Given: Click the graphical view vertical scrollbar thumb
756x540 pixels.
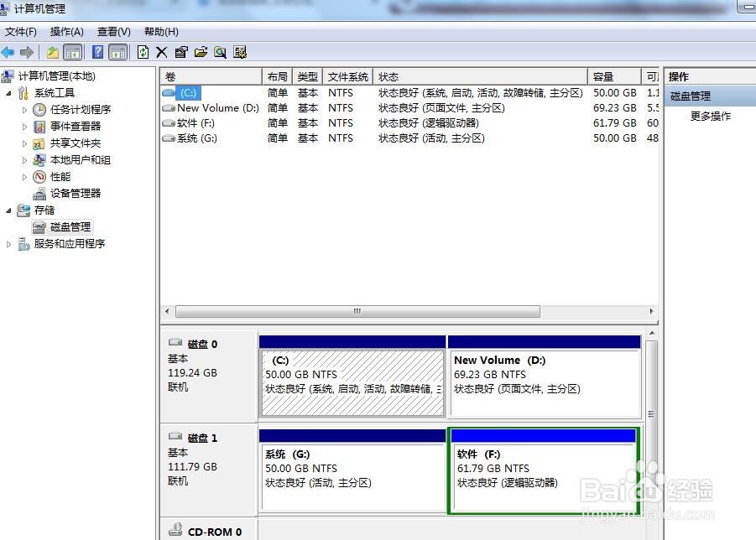Looking at the screenshot, I should (651, 414).
